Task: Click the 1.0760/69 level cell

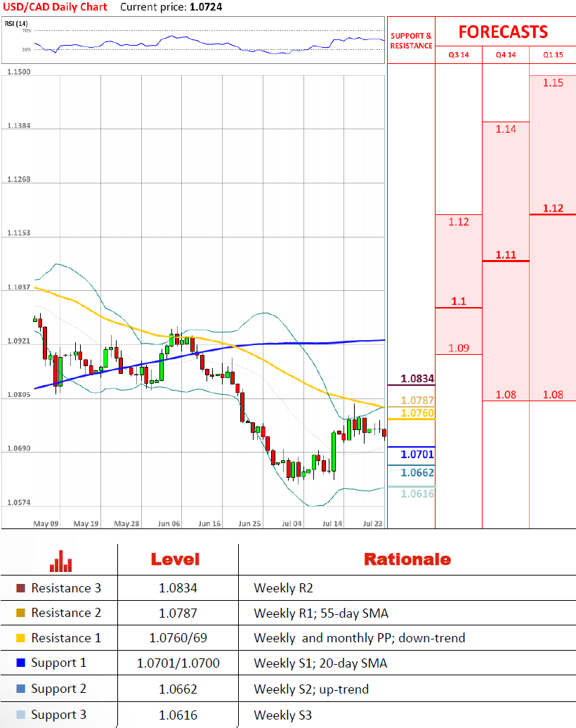Action: tap(178, 638)
